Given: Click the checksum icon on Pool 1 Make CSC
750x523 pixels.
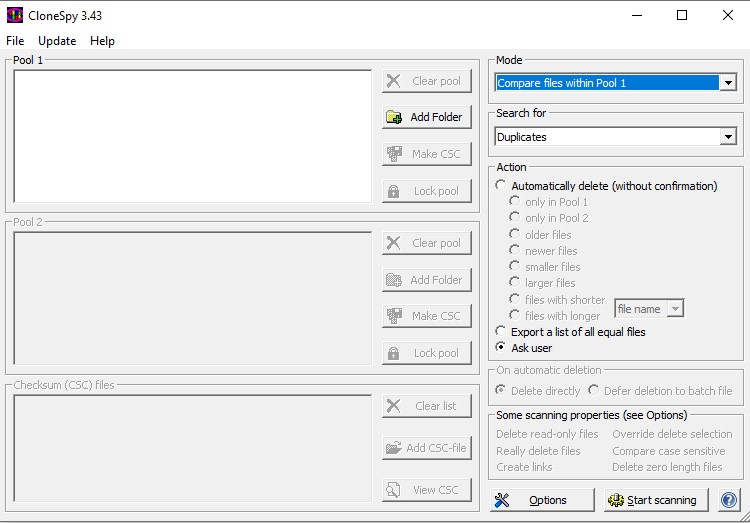Looking at the screenshot, I should pos(394,154).
